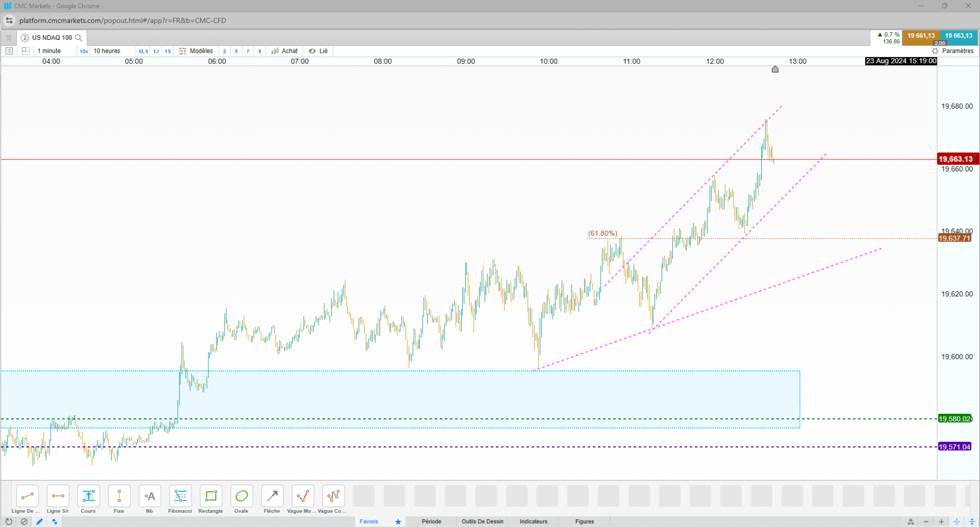Open Paramètres chart settings

[953, 51]
